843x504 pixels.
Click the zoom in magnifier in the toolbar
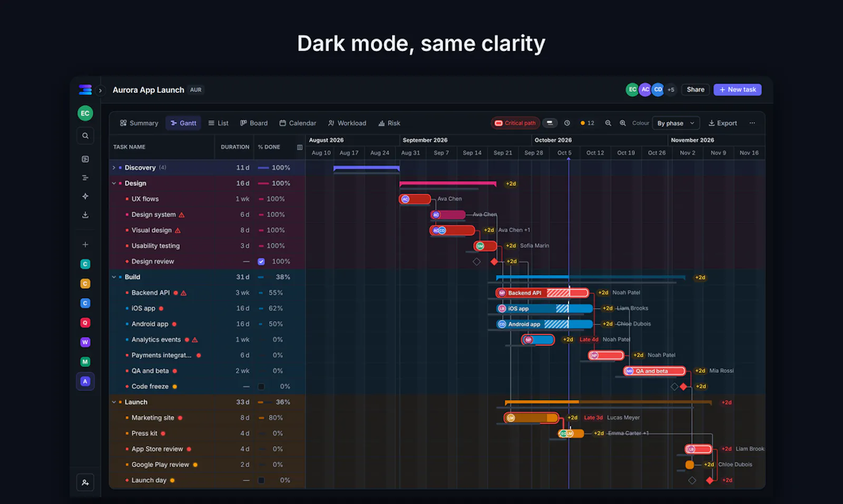[623, 123]
